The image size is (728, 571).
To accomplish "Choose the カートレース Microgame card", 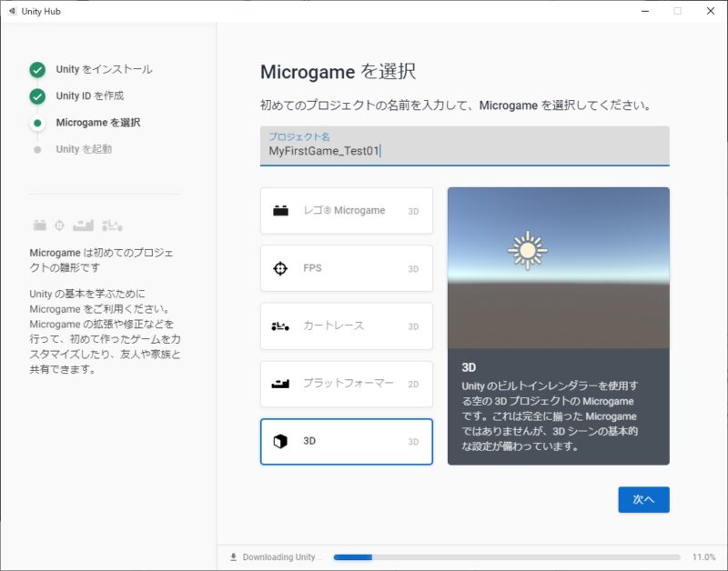I will (347, 326).
